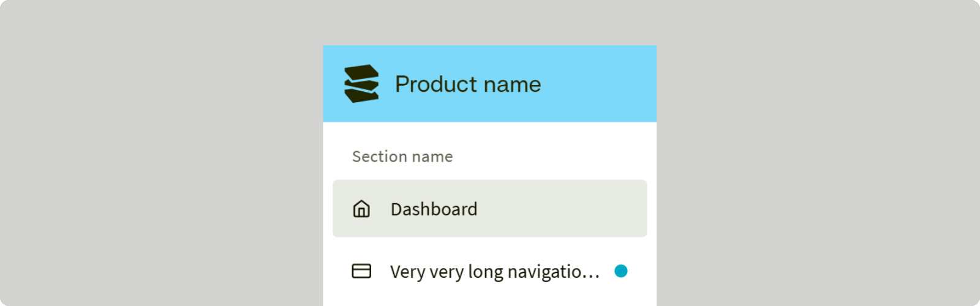Image resolution: width=980 pixels, height=306 pixels.
Task: Click the home icon beside Dashboard
Action: click(x=361, y=209)
